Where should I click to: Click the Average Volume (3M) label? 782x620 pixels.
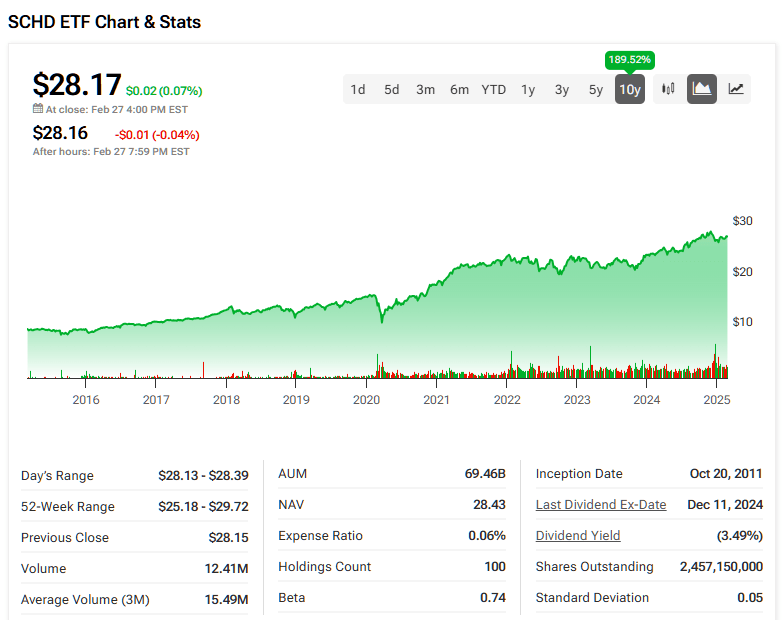point(85,599)
